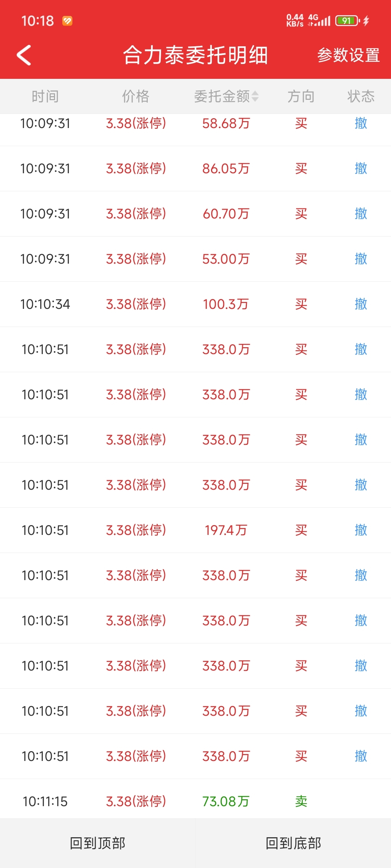Open the 197.4万 buy order row
The height and width of the screenshot is (868, 391).
195,530
